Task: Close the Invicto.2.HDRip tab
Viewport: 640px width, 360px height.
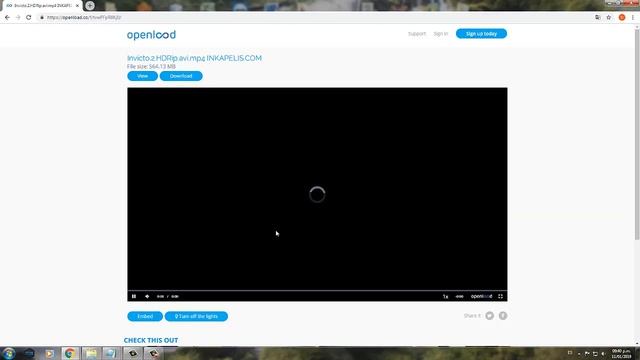Action: coord(77,6)
